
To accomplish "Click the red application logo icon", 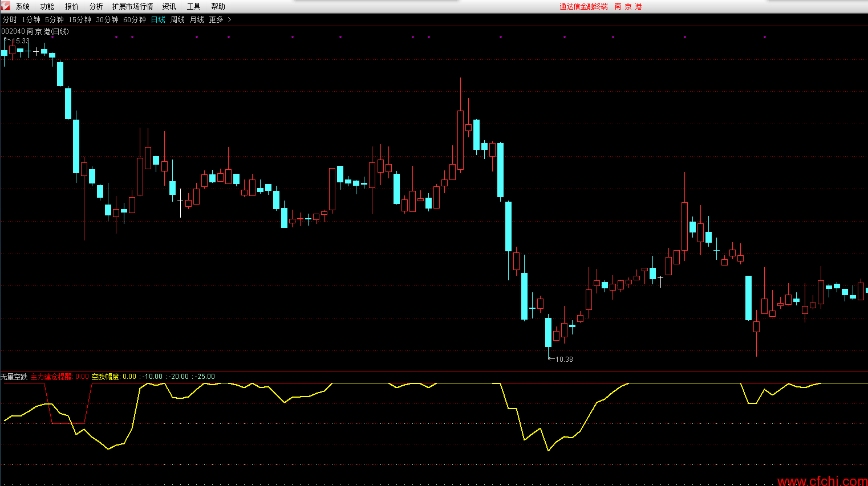I will [5, 6].
